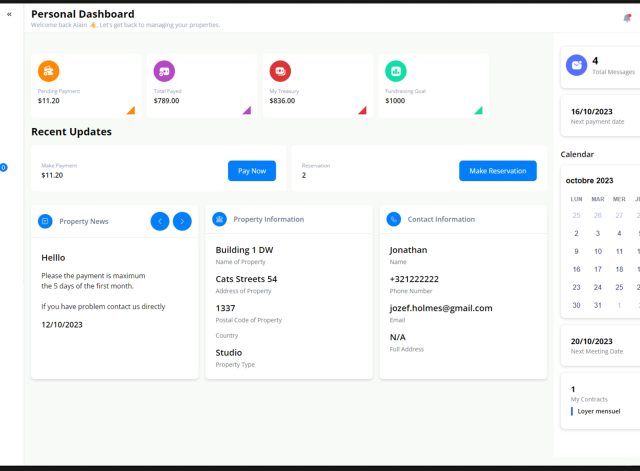Click the orange Pending Payment icon
640x471 pixels.
49,71
